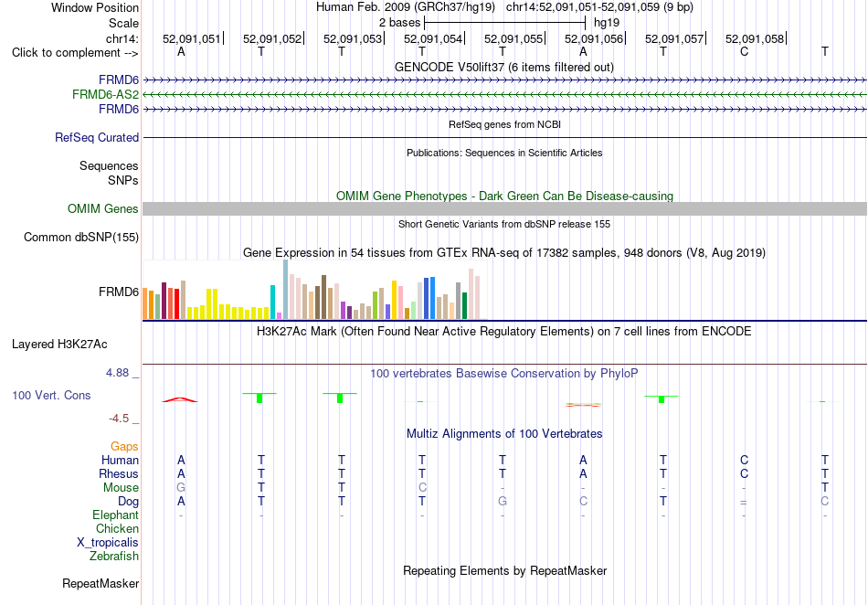Screen dimensions: 868x605
Task: Select the 'Layered H3K27Ac' track label
Action: pos(59,345)
